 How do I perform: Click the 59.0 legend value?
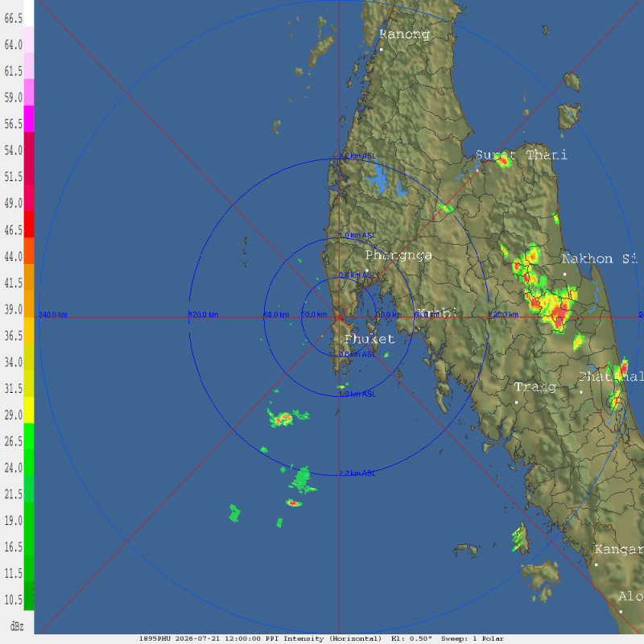coord(13,97)
